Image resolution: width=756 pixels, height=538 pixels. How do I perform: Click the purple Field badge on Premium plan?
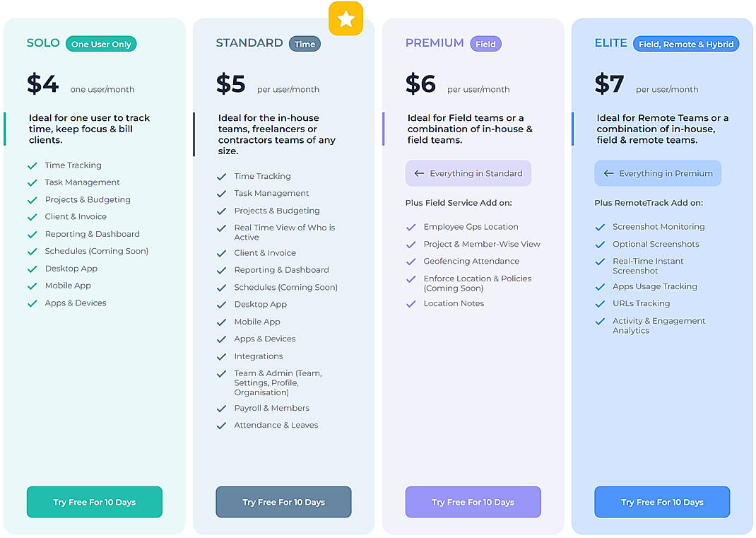[485, 43]
